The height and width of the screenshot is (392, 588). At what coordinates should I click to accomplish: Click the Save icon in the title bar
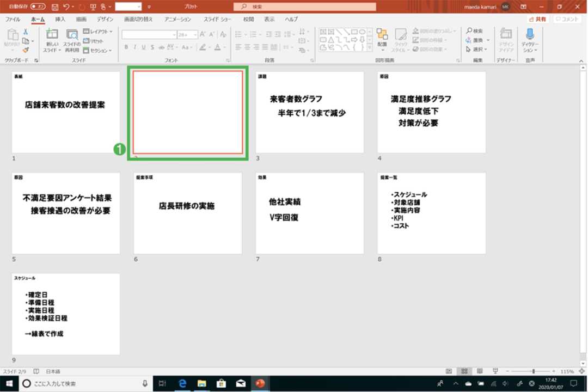[55, 7]
